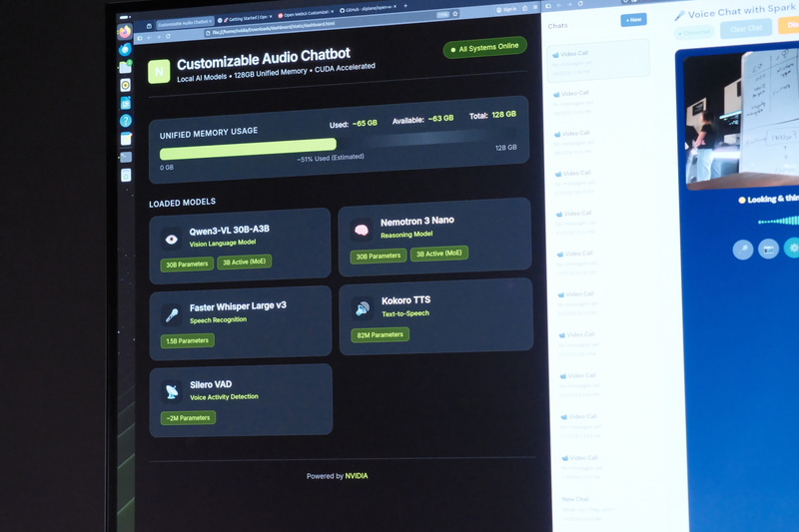Switch to Open WebUI Customization tab

tap(306, 14)
